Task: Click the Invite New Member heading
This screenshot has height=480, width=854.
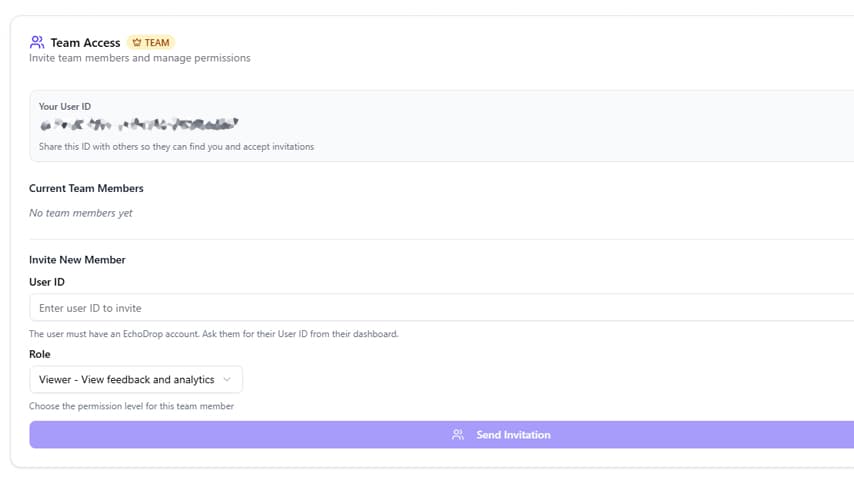Action: (x=77, y=260)
